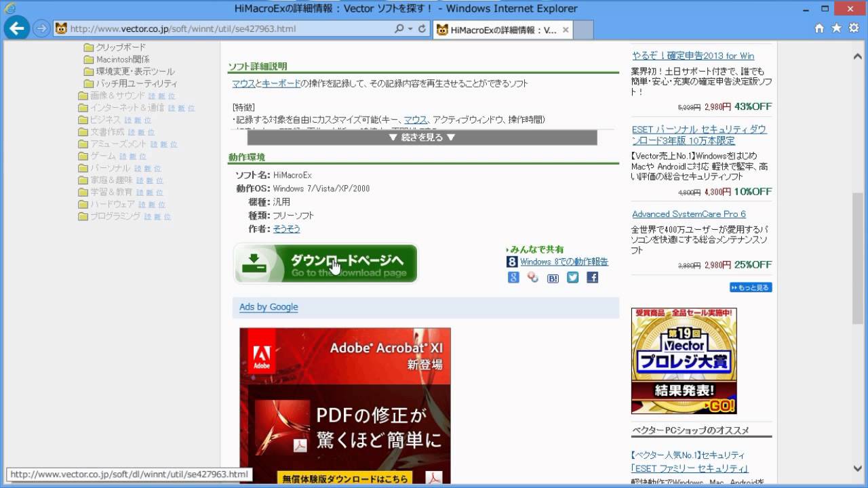Select the HiMacroExの詳細情報 tab
868x488 pixels.
click(x=503, y=30)
